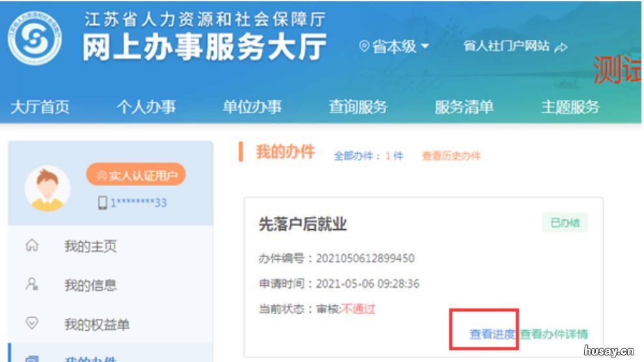The width and height of the screenshot is (644, 362).
Task: Click the 实人认证用户 orange badge
Action: point(136,175)
